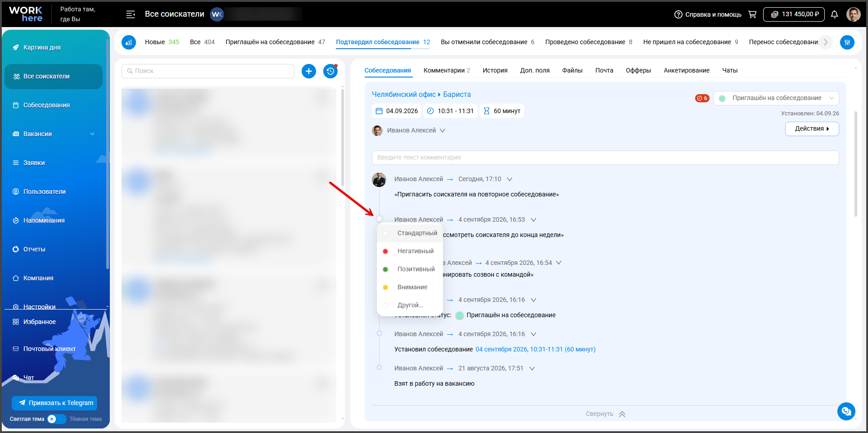Click Свернуть to collapse interview card
This screenshot has height=433, width=868.
pyautogui.click(x=606, y=414)
